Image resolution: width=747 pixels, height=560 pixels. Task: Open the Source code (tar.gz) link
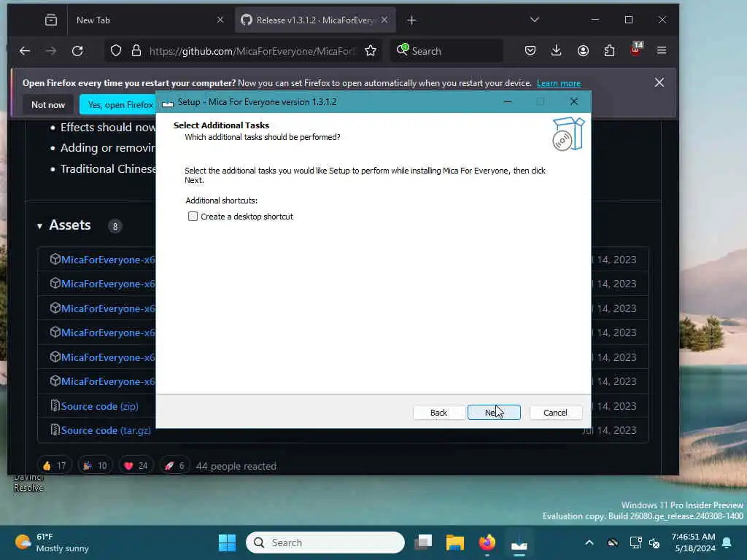point(106,430)
